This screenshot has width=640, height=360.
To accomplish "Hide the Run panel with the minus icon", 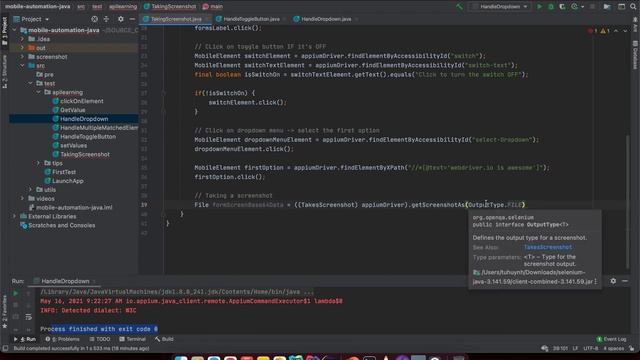I will click(x=625, y=281).
